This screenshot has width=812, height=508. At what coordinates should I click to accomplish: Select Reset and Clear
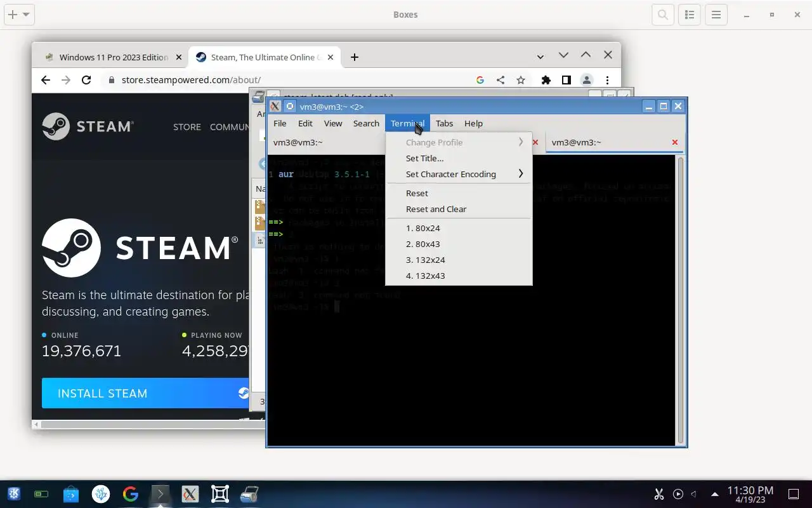459,209
